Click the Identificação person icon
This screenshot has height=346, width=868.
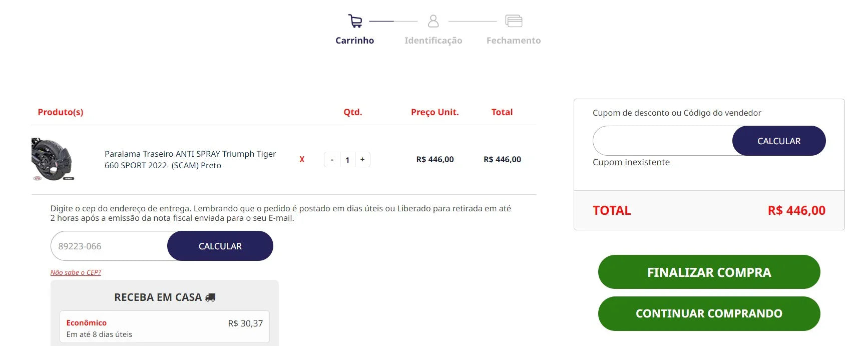click(433, 21)
